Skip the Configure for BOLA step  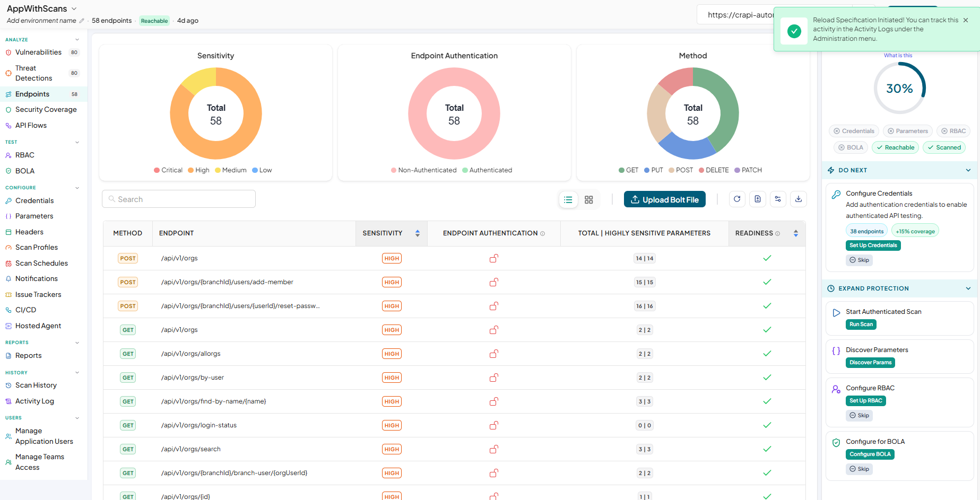pyautogui.click(x=859, y=469)
